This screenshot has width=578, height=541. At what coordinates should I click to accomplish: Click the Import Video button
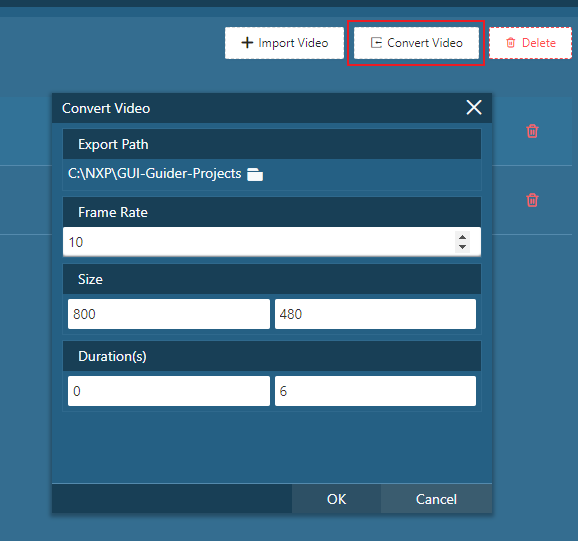[284, 43]
